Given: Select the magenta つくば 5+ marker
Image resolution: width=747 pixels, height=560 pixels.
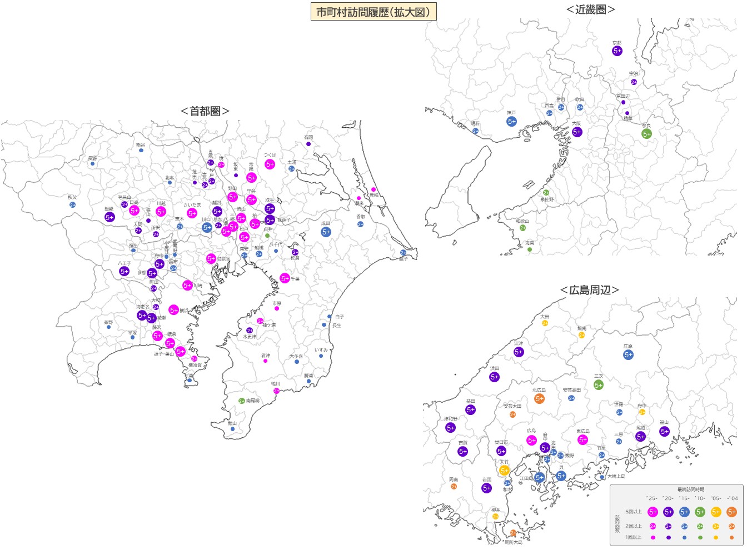Looking at the screenshot, I should [270, 164].
